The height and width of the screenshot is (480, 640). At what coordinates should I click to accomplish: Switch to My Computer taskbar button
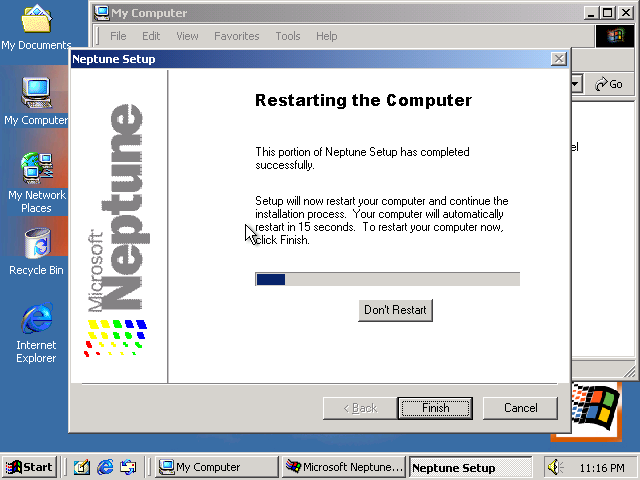click(217, 467)
